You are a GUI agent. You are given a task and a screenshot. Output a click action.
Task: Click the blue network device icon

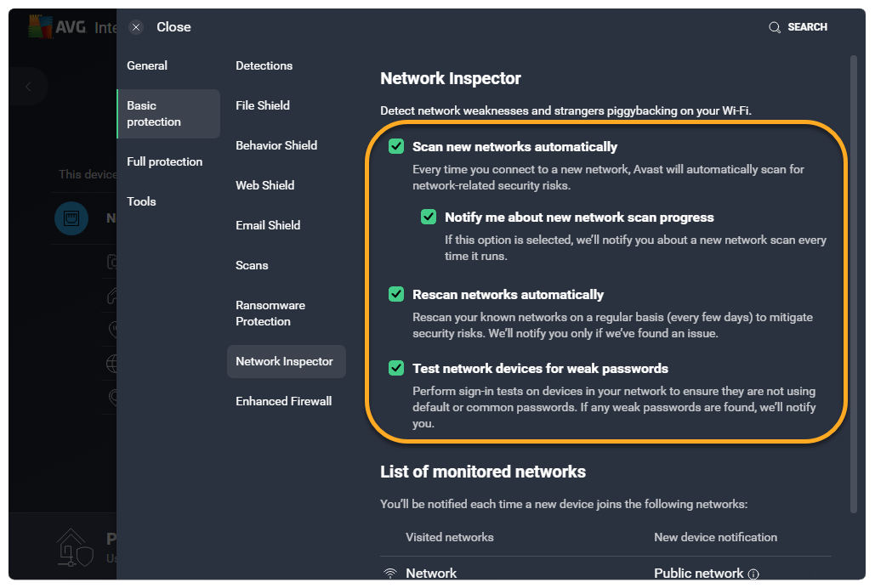pos(71,218)
